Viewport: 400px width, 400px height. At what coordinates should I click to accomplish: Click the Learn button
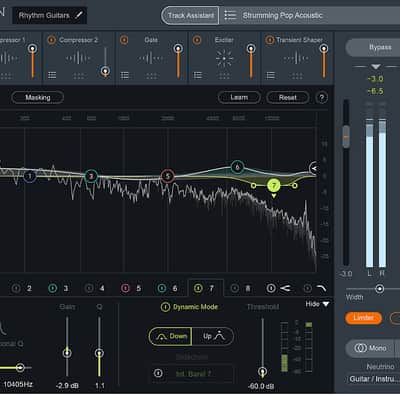click(239, 97)
